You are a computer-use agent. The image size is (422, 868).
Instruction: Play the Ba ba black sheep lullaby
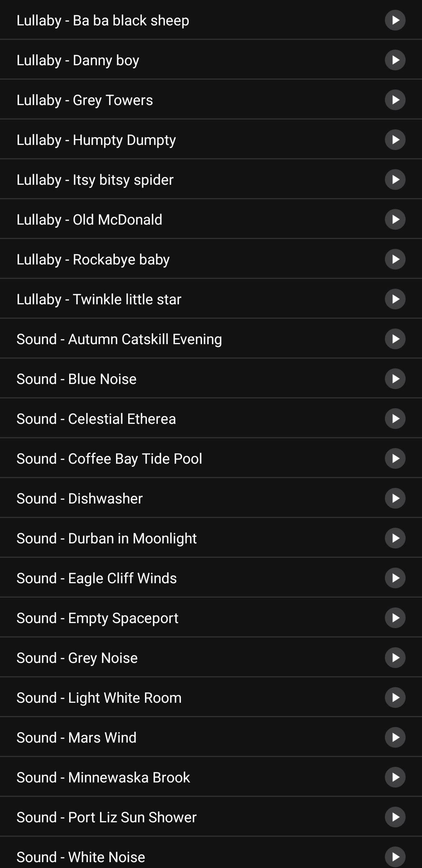point(395,20)
